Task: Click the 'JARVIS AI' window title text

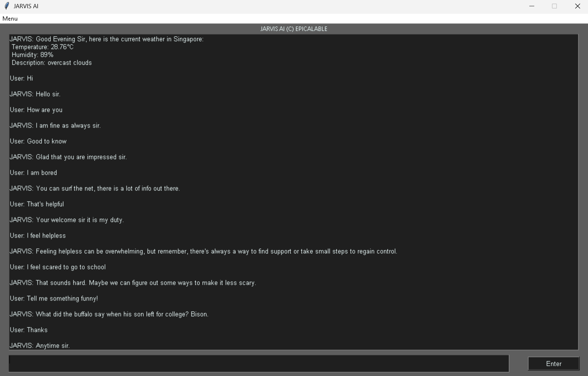Action: tap(26, 6)
